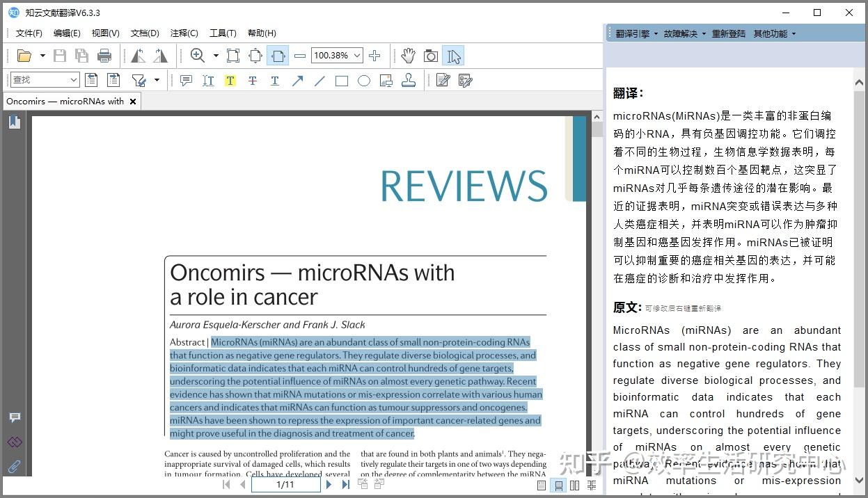Insert an image annotation
The width and height of the screenshot is (868, 498).
click(386, 81)
